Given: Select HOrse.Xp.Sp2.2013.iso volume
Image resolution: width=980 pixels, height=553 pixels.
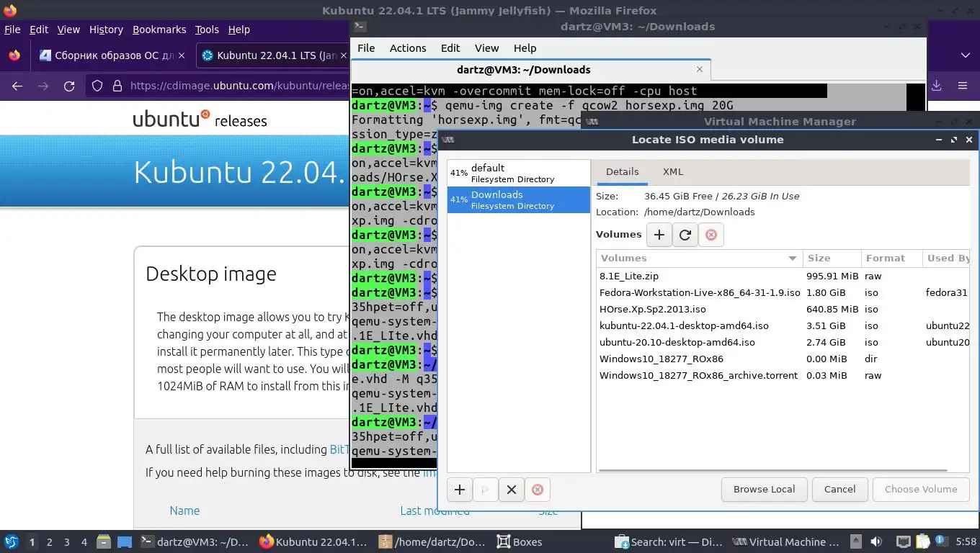Looking at the screenshot, I should [783, 309].
